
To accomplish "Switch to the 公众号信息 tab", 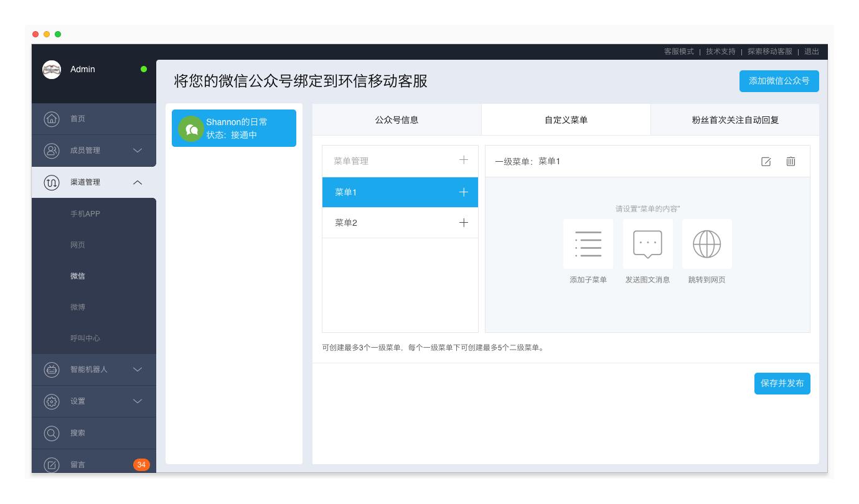I will 396,119.
